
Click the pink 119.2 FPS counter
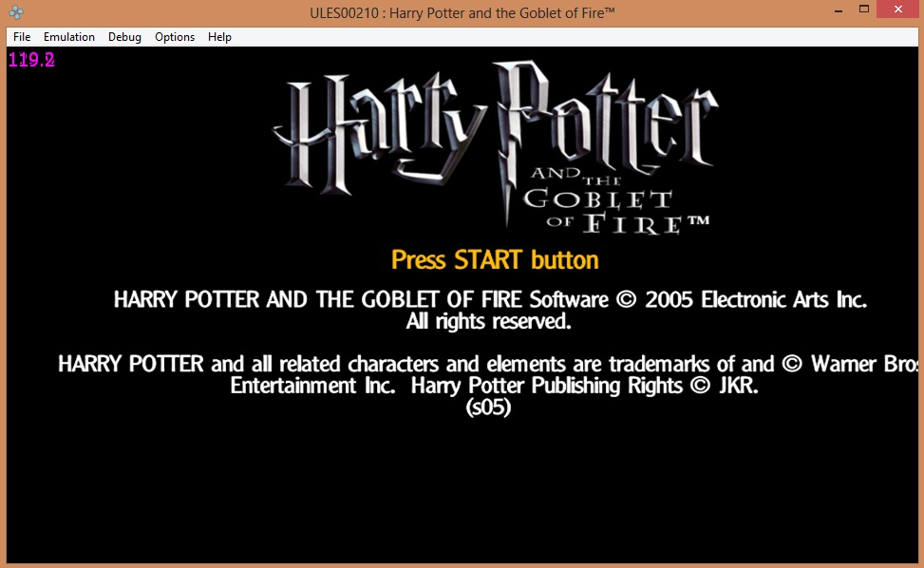click(31, 60)
